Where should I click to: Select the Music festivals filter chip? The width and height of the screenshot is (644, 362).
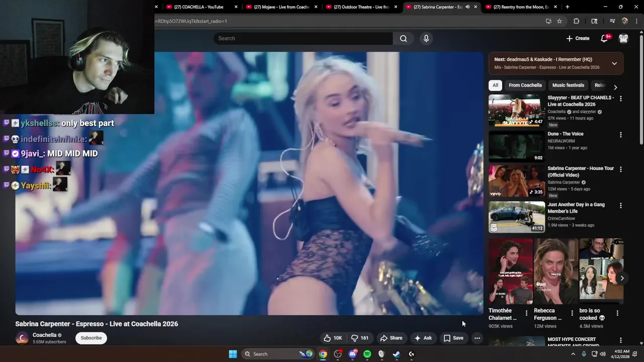click(568, 85)
